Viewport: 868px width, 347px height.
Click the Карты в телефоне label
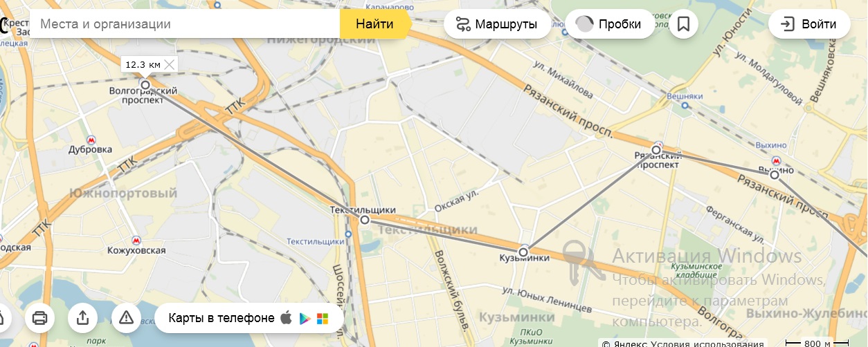(x=221, y=318)
